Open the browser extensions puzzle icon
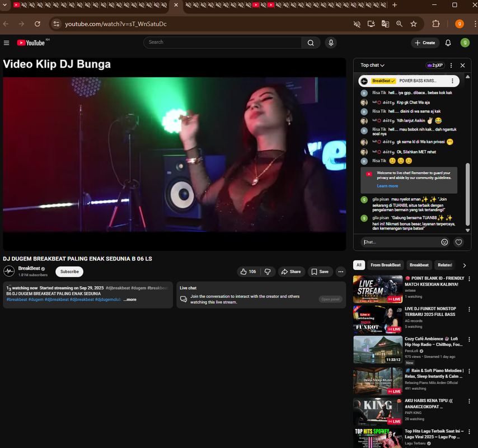Screen dimensions: 478x448 click(436, 24)
